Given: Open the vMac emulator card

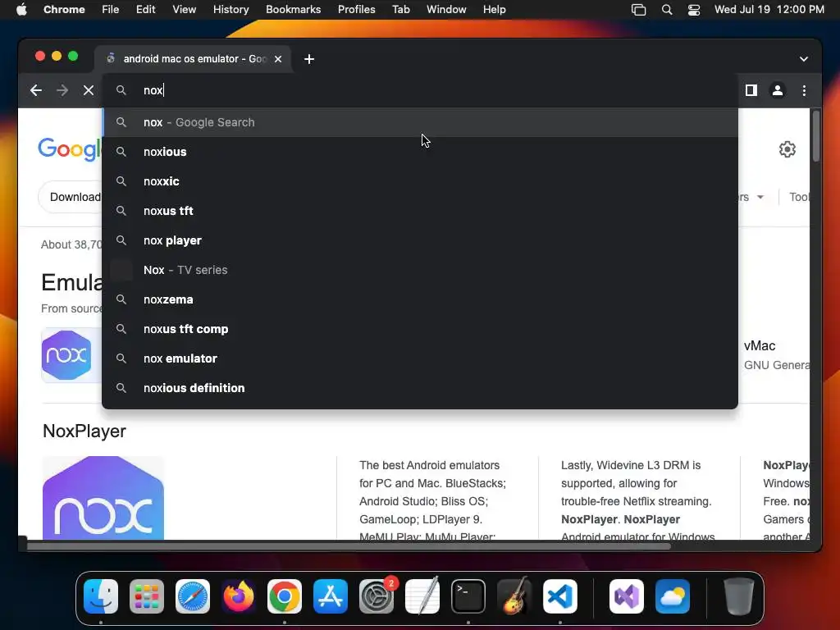Looking at the screenshot, I should (776, 354).
